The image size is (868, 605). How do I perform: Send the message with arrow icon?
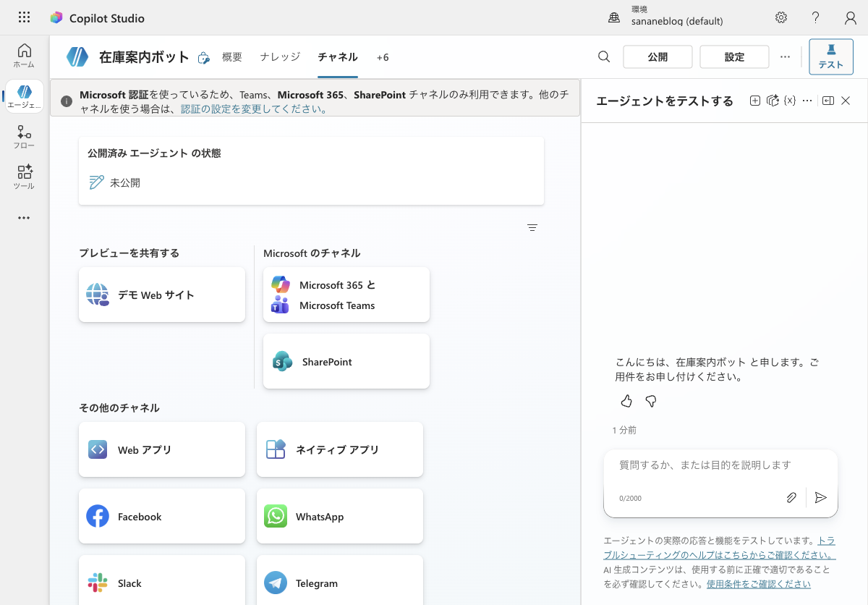click(x=820, y=497)
